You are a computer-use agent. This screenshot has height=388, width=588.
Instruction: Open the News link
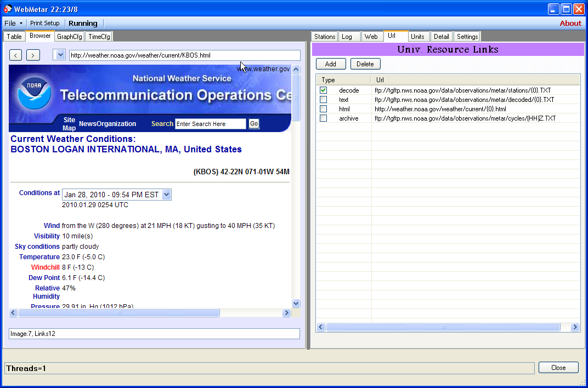tap(88, 124)
